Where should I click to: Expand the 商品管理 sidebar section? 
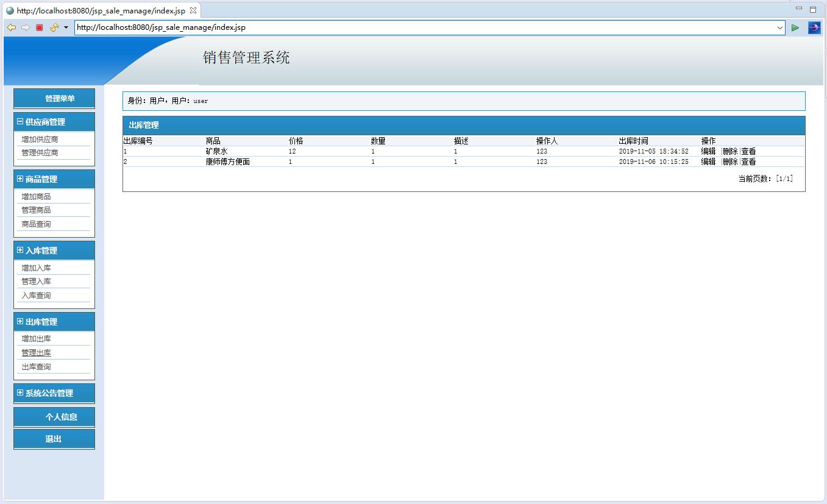point(19,179)
